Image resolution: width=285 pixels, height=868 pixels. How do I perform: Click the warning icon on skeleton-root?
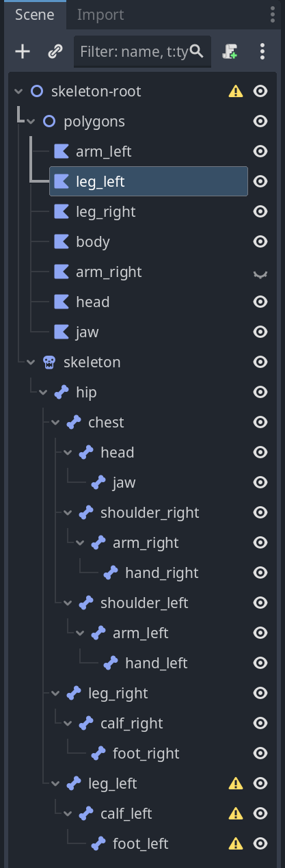[235, 91]
